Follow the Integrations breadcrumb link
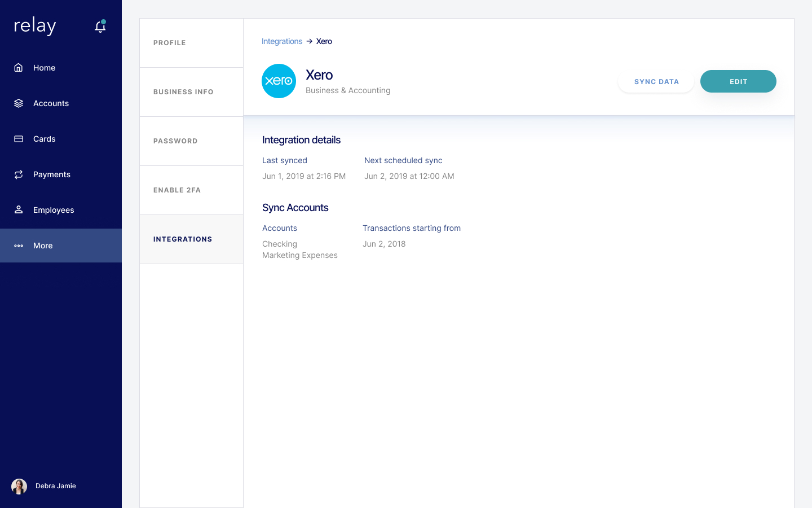This screenshot has height=508, width=812. click(282, 41)
